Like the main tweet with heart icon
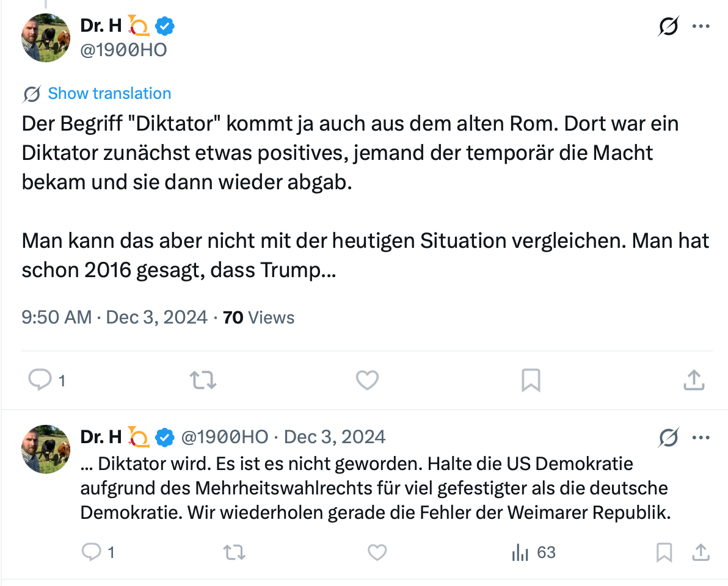The height and width of the screenshot is (586, 728). click(367, 380)
